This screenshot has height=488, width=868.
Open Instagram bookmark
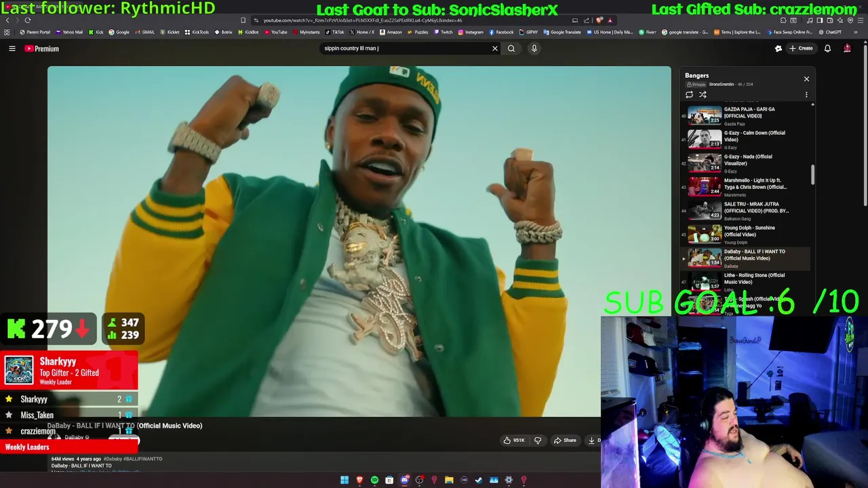point(471,32)
